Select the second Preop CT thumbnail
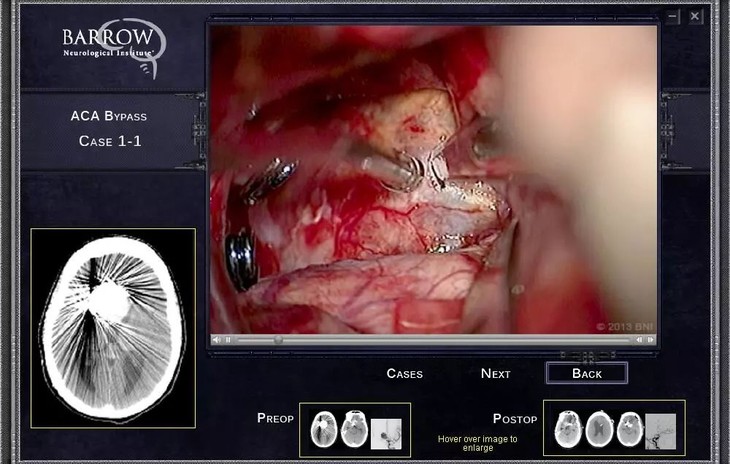Screen dimensions: 730x464 pos(354,430)
